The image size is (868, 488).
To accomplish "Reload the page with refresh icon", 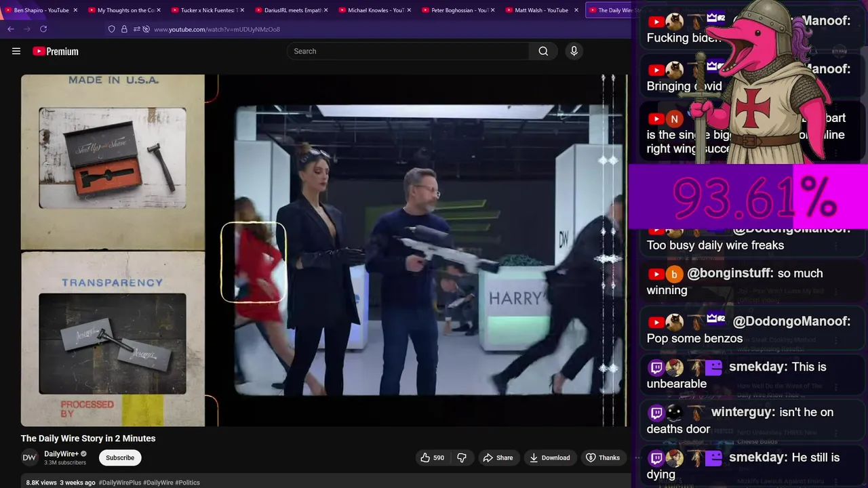I will click(x=43, y=29).
